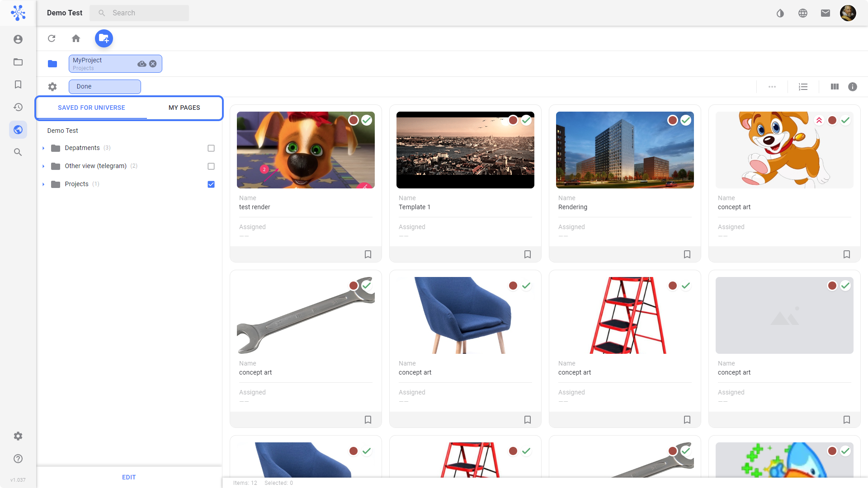Click the blue add folder button
The width and height of the screenshot is (868, 488).
tap(104, 38)
